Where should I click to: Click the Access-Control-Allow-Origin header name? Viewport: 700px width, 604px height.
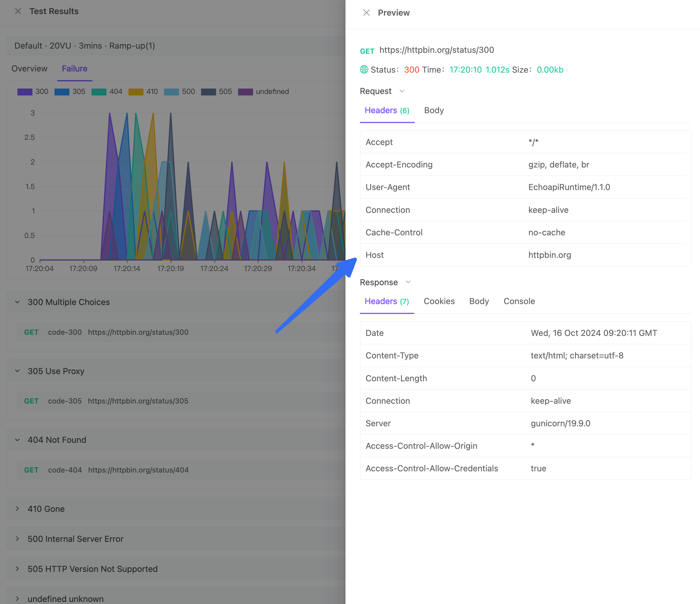[421, 446]
